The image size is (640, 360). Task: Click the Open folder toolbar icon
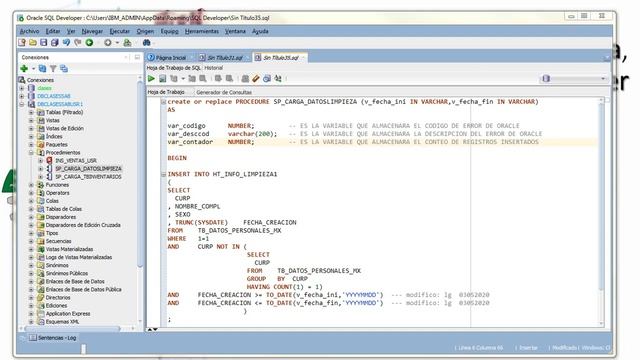[33, 42]
